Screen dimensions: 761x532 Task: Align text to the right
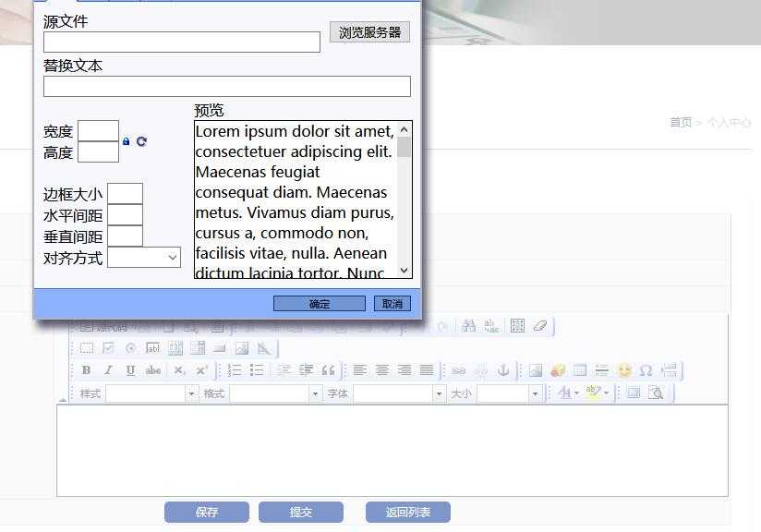click(405, 370)
